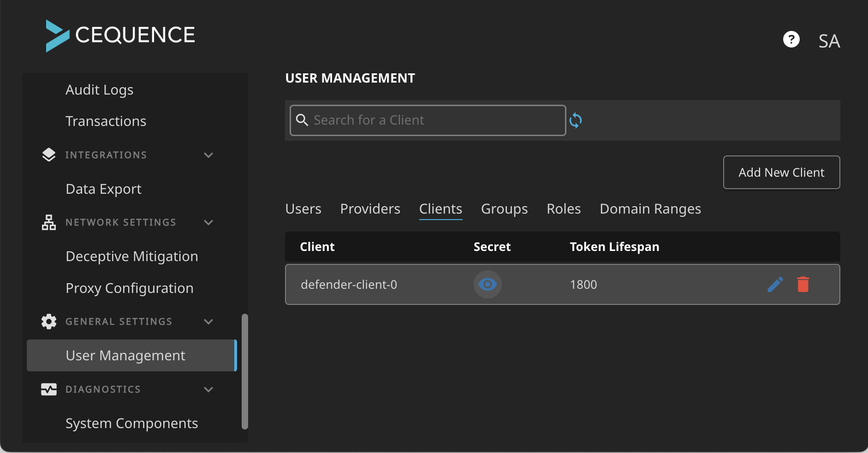
Task: Open Data Export in the sidebar
Action: [104, 189]
